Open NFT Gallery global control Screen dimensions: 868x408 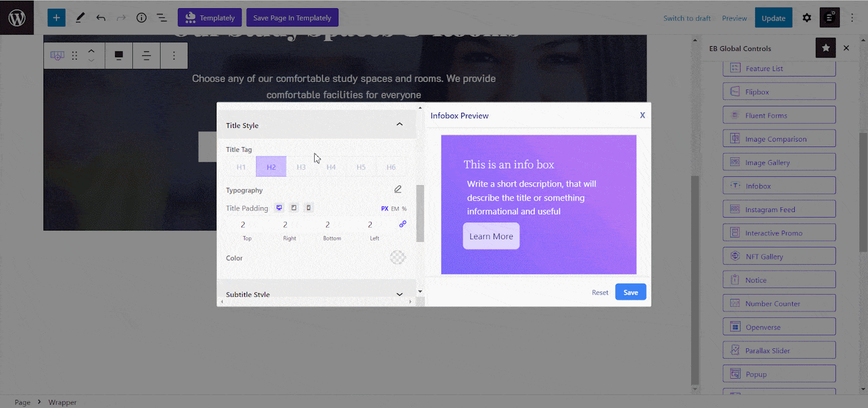click(779, 256)
